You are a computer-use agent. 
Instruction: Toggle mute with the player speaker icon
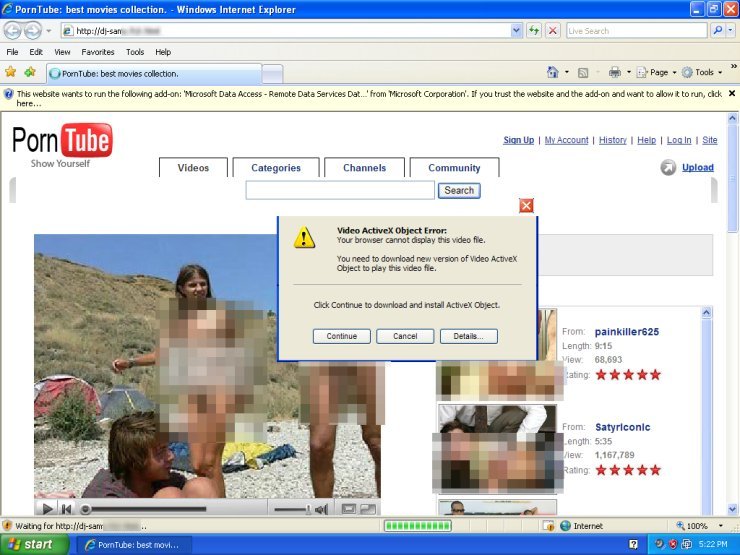coord(321,509)
